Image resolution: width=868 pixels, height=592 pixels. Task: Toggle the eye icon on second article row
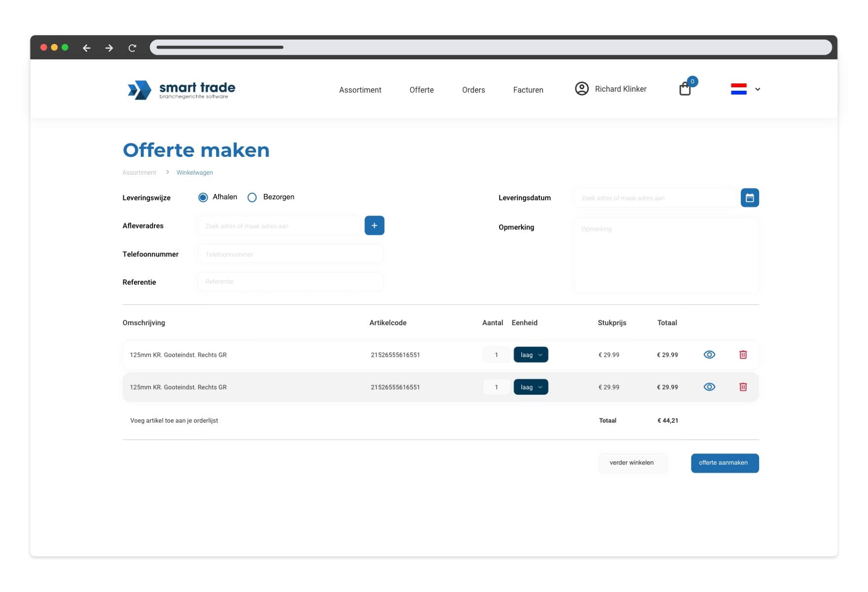[709, 387]
